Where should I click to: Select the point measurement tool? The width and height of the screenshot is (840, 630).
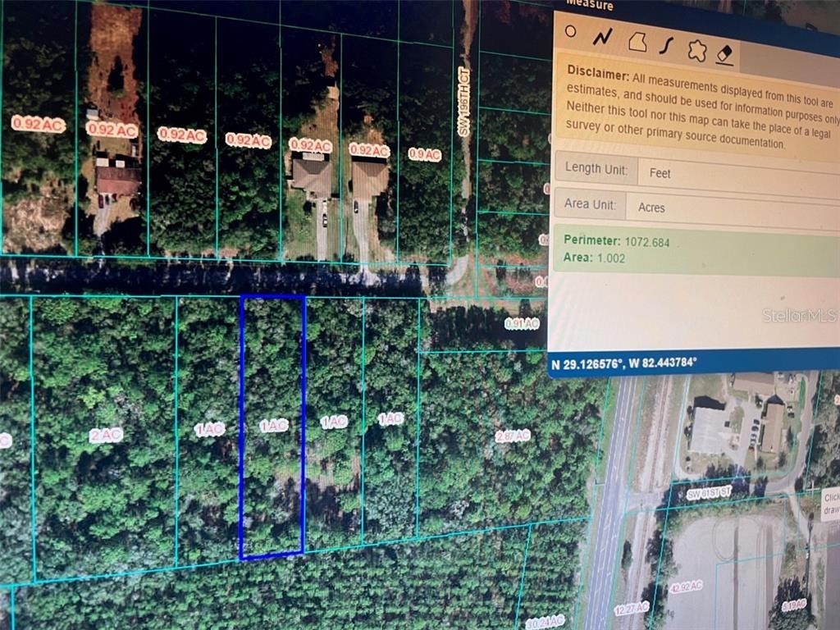570,30
